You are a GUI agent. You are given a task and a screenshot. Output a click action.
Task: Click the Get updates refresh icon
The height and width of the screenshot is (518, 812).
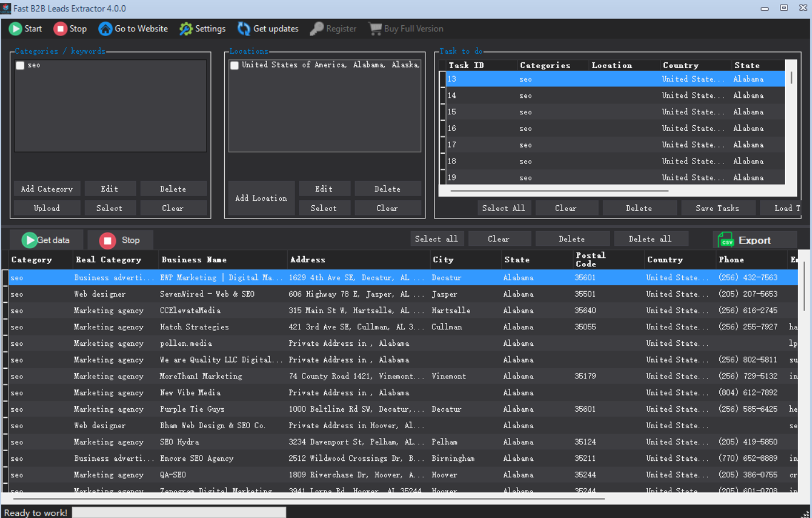pos(244,29)
